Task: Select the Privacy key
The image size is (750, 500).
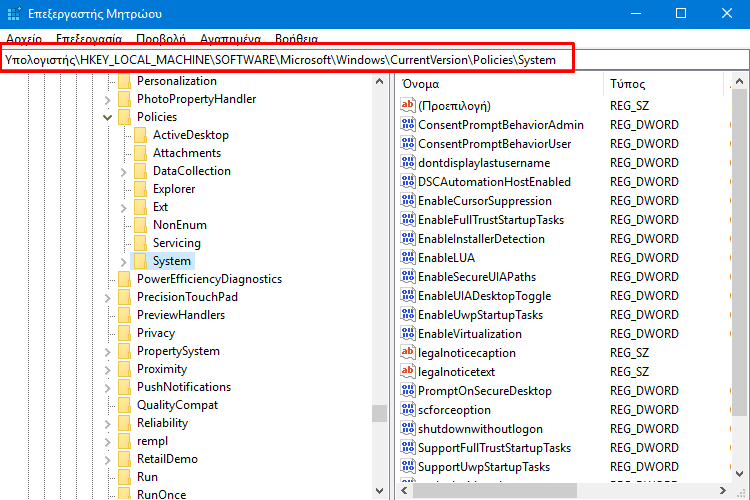Action: (156, 333)
